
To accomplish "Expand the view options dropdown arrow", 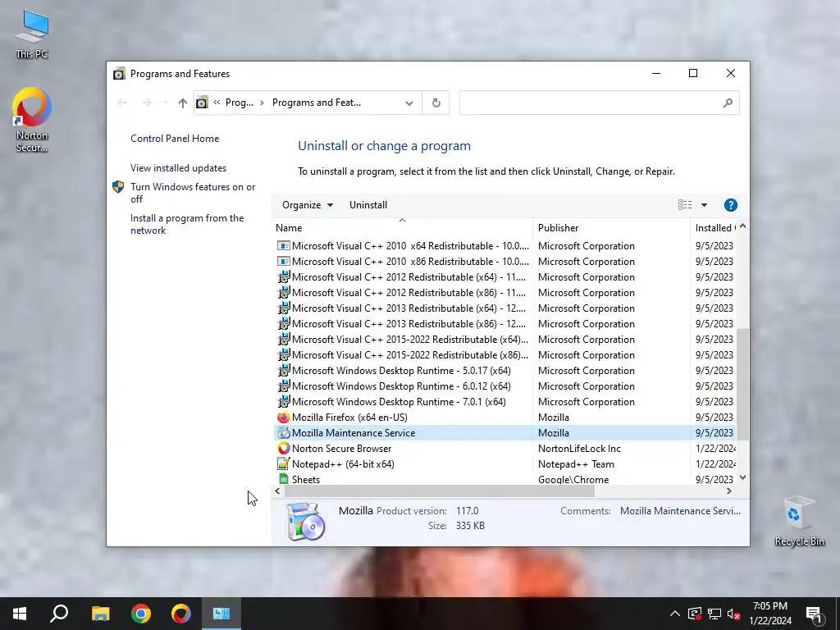I will click(x=704, y=205).
